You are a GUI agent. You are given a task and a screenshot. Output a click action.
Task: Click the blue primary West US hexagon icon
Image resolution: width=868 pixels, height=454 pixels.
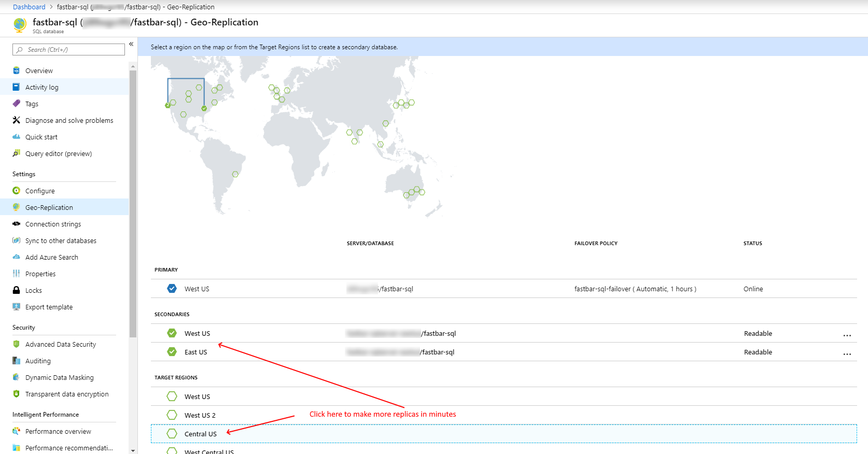pyautogui.click(x=172, y=289)
